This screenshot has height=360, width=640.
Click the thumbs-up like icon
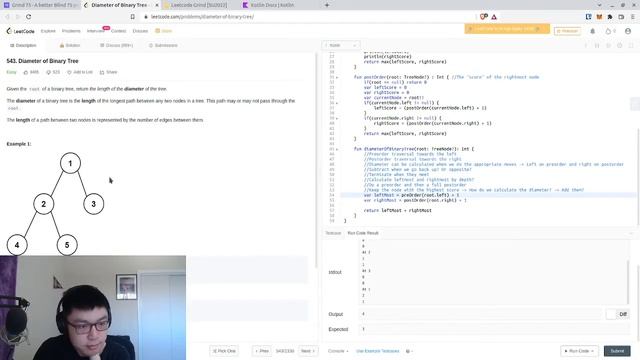26,72
